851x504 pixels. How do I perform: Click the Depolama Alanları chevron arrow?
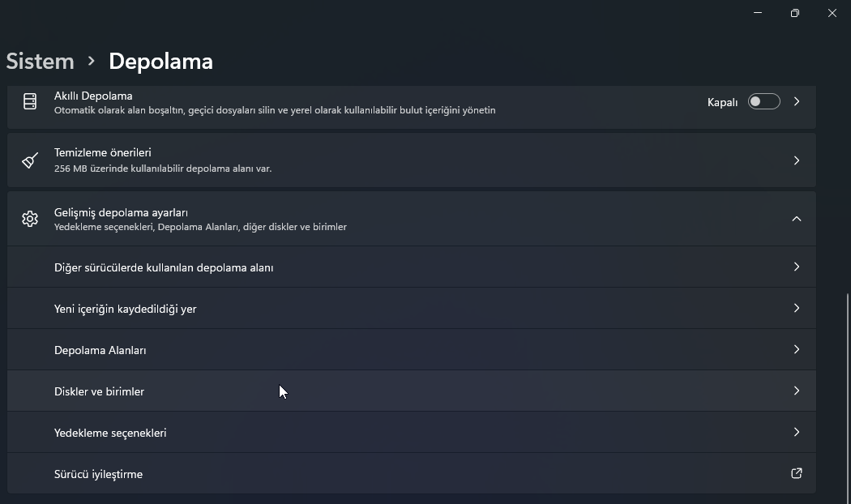tap(796, 349)
